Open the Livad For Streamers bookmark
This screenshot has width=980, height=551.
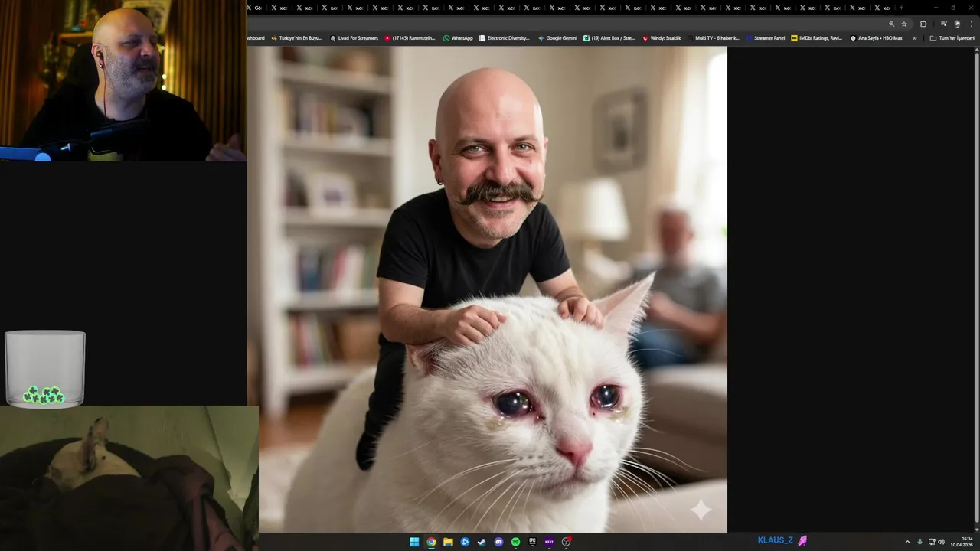(x=354, y=37)
